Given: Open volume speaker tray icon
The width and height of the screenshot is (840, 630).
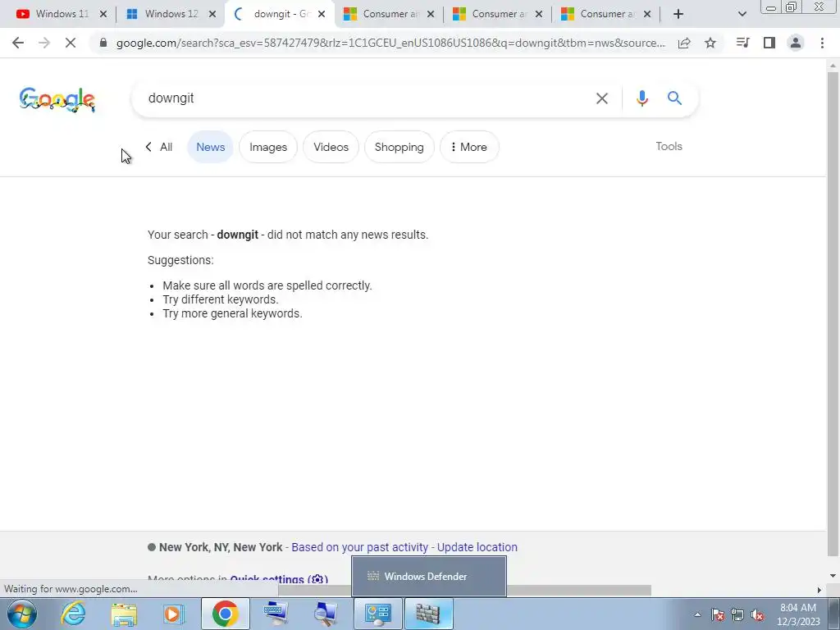Looking at the screenshot, I should point(757,614).
